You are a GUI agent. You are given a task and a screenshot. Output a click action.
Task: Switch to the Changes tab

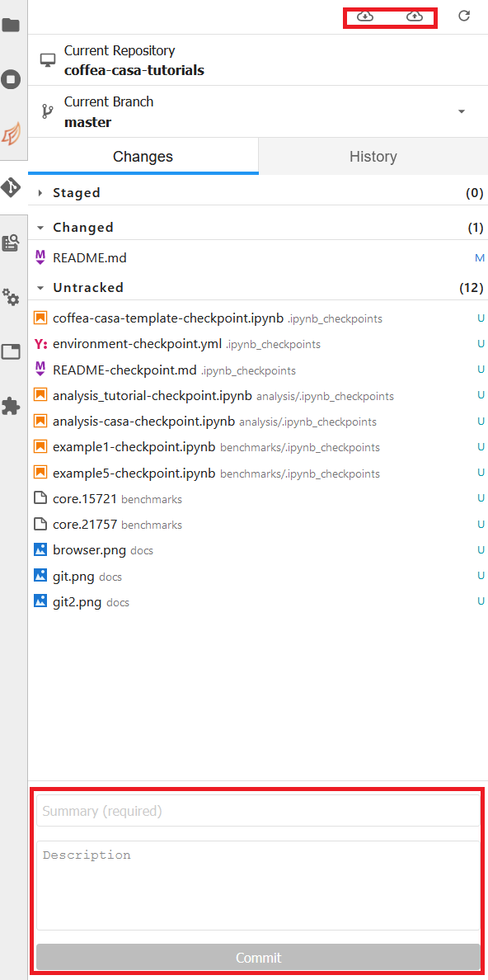pyautogui.click(x=143, y=156)
